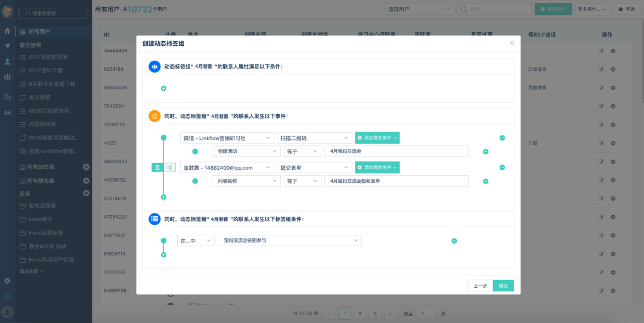Open the settings gear in sidebar

pos(7,281)
